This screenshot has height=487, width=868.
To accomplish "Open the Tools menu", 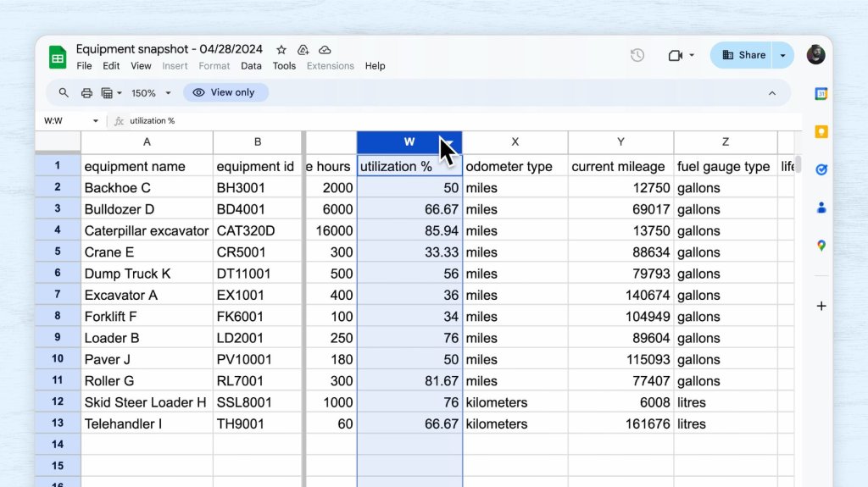I will click(x=284, y=66).
